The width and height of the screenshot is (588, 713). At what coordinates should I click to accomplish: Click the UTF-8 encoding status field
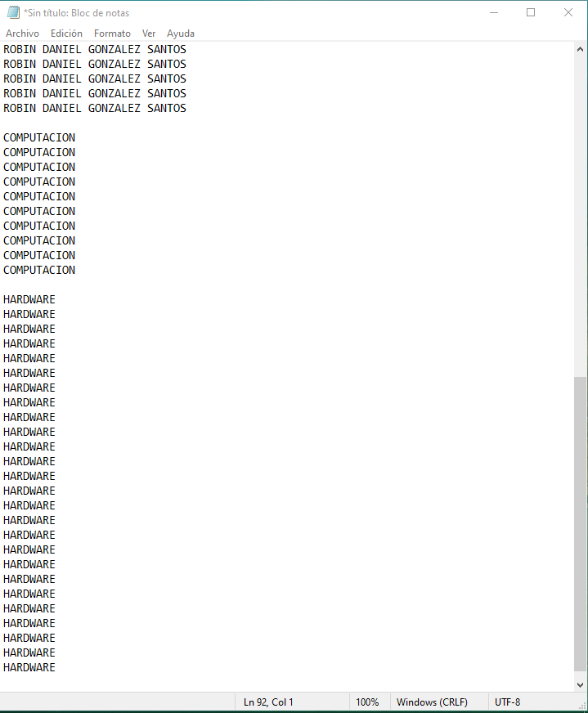coord(508,702)
